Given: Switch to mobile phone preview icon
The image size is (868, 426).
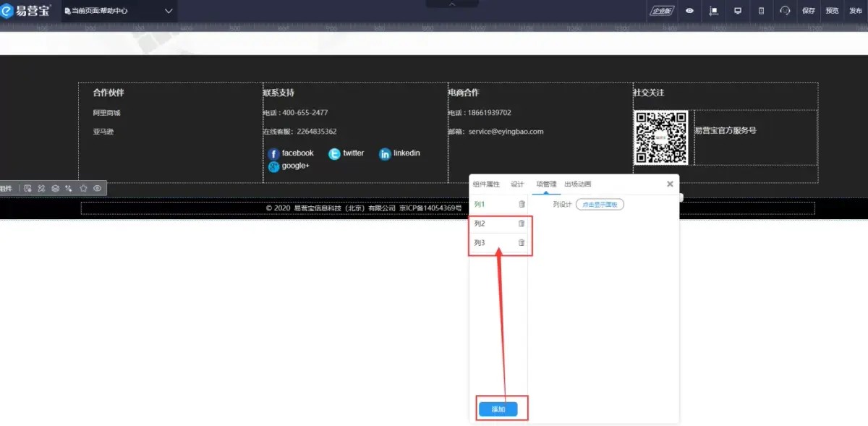Looking at the screenshot, I should click(x=761, y=11).
